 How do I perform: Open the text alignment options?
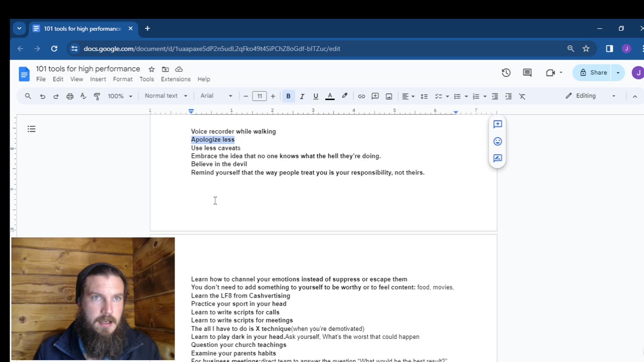click(408, 96)
